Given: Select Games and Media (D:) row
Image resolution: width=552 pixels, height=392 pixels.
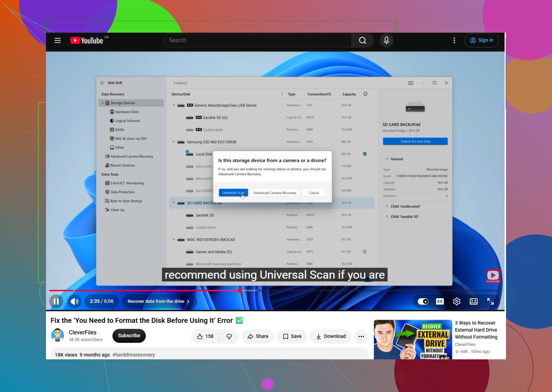Looking at the screenshot, I should point(271,252).
